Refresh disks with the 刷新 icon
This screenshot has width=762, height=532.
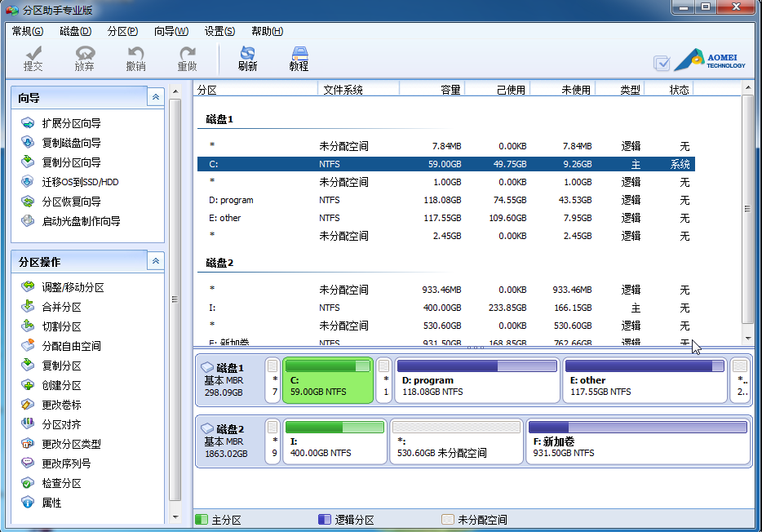click(x=247, y=58)
